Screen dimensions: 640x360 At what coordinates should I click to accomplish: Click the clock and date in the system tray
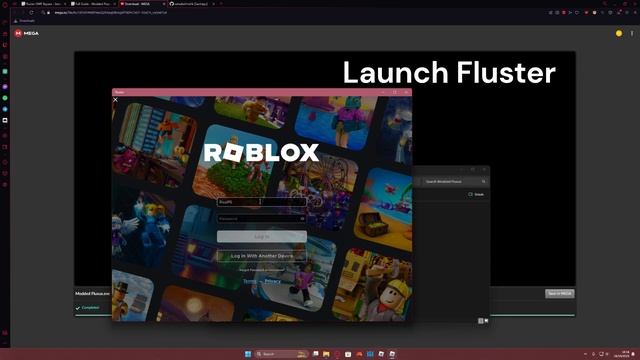[622, 354]
